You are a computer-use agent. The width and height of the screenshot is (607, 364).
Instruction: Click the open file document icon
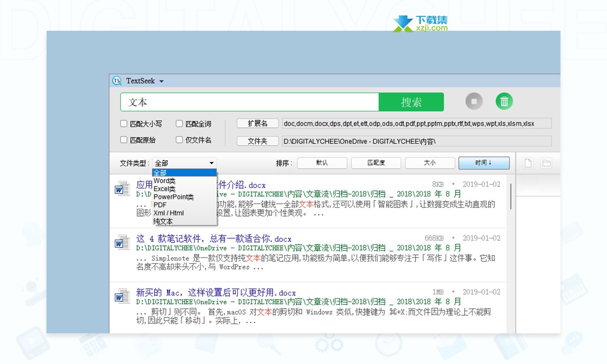click(528, 163)
